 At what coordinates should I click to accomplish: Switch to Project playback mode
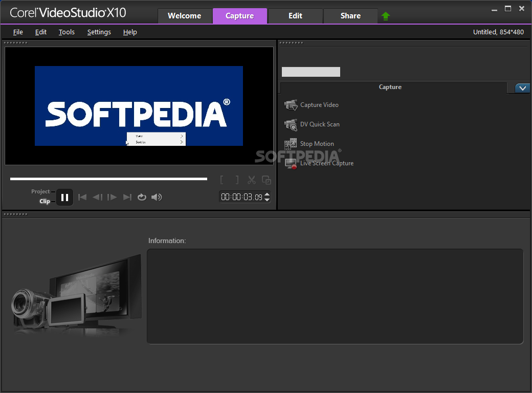40,192
